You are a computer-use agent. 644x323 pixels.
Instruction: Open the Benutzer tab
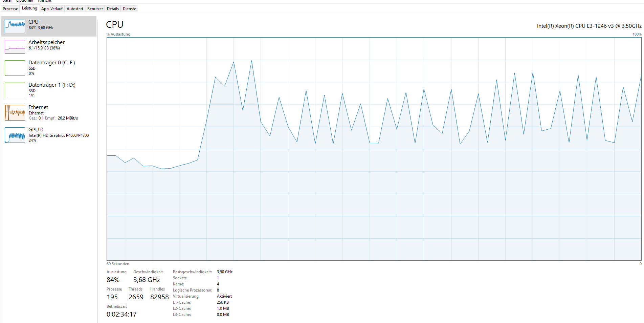click(95, 9)
